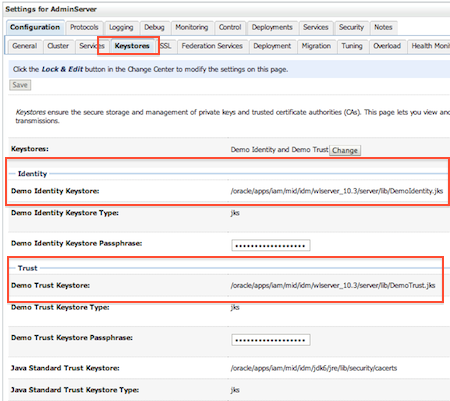Screen dimensions: 450x401
Task: Open the top-level Services tab
Action: pos(316,27)
